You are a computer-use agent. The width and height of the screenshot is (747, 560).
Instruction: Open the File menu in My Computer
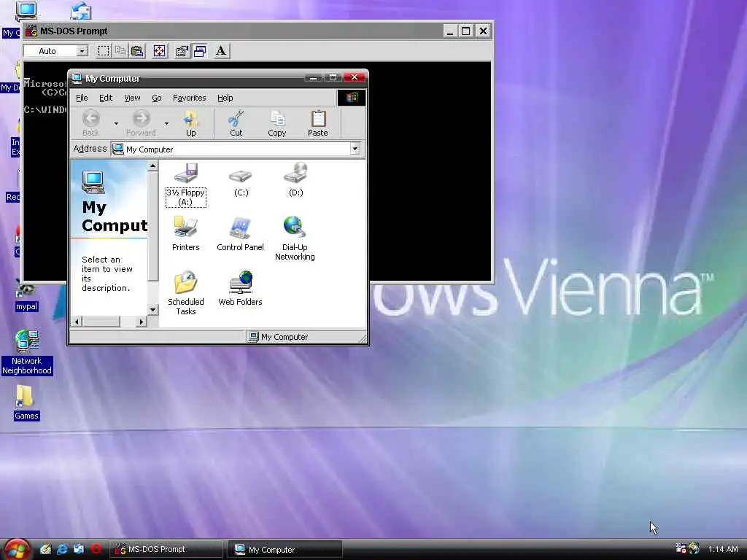coord(82,98)
